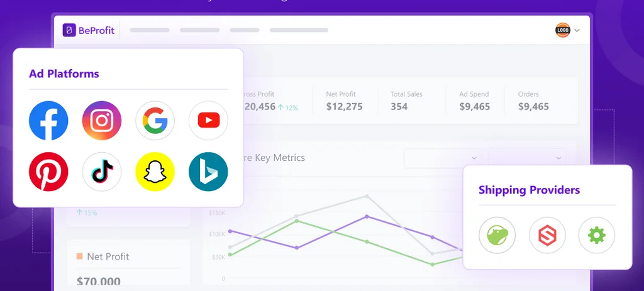Pick the Pinterest ad platform icon
Viewport: 644px width, 291px height.
[48, 172]
